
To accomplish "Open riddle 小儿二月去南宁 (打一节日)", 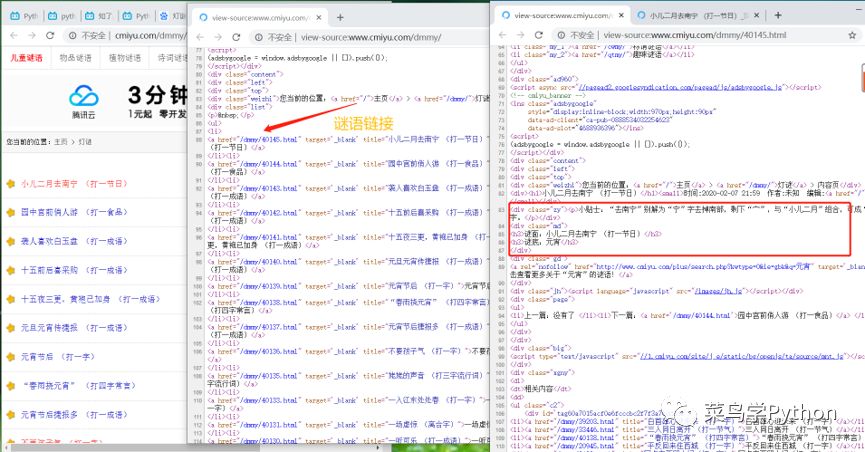I will [74, 184].
